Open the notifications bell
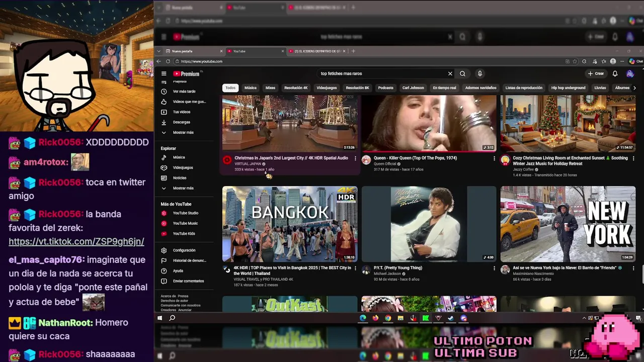Viewport: 644px width, 362px height. (615, 73)
